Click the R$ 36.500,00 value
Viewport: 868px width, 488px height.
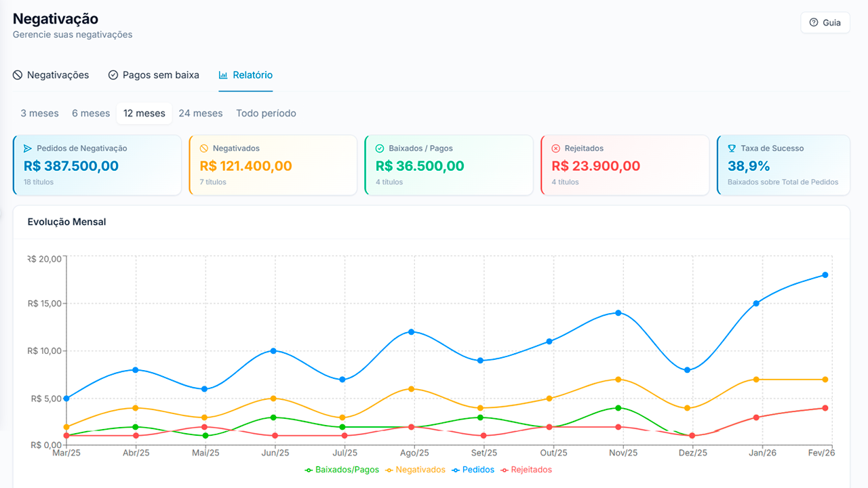click(x=420, y=166)
